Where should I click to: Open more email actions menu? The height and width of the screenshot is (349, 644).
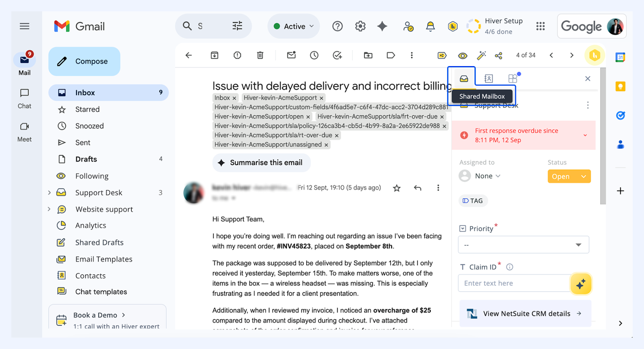(412, 55)
